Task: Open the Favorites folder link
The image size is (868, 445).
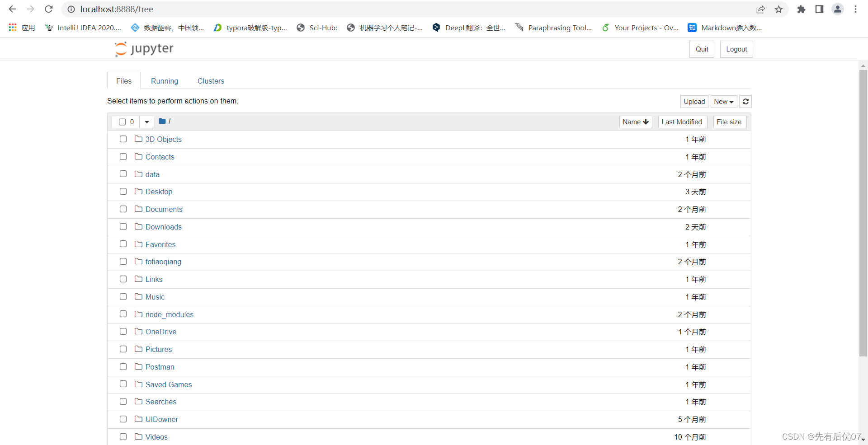Action: pos(160,244)
